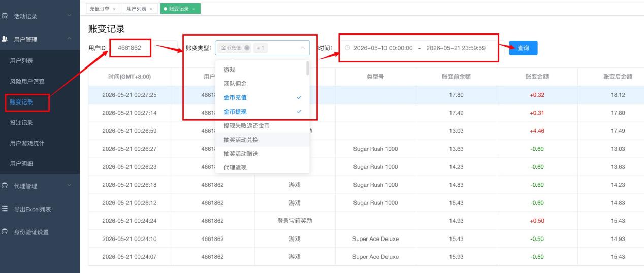This screenshot has width=644, height=273.
Task: Expand the 活动记录 menu chevron
Action: click(x=70, y=16)
